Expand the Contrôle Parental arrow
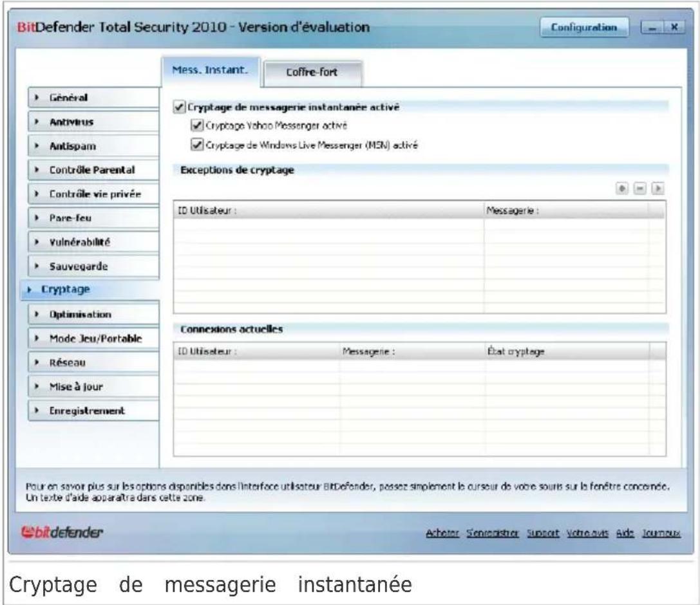 tap(37, 169)
